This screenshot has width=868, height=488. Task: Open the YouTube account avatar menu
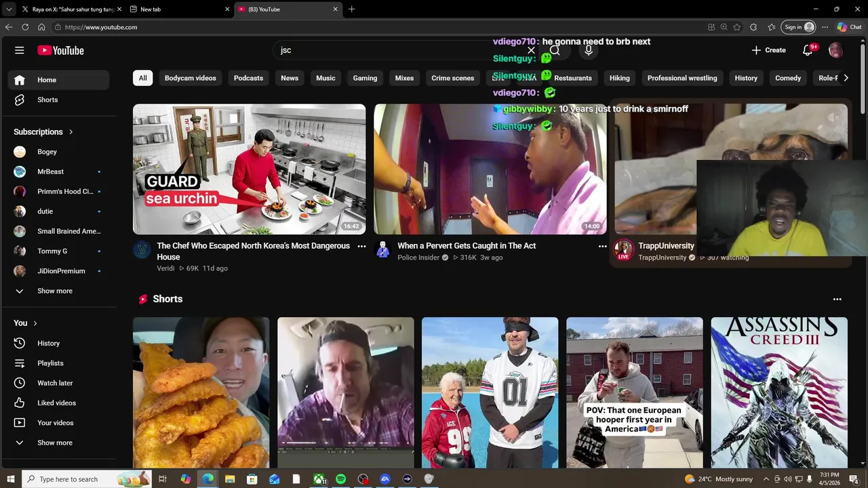point(835,50)
